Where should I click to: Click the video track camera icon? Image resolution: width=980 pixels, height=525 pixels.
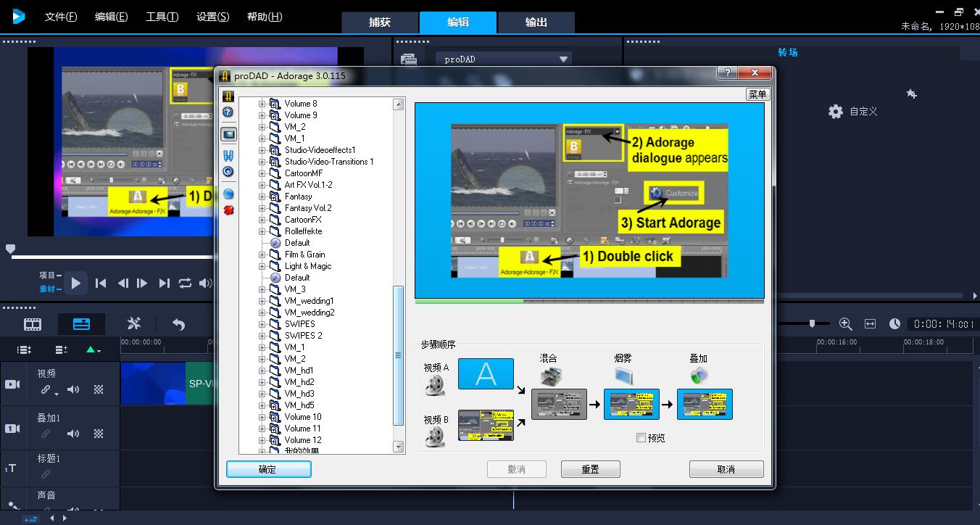click(x=12, y=384)
